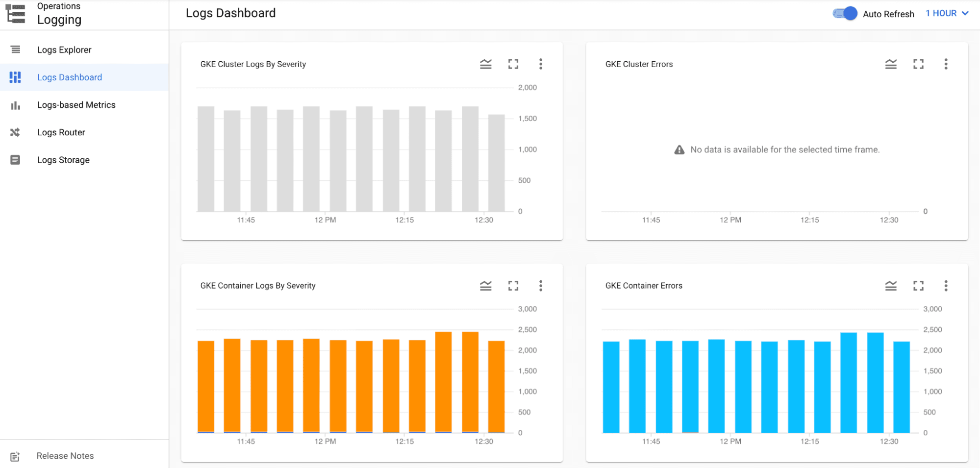Expand GKE Cluster Errors to fullscreen
This screenshot has height=468, width=980.
click(x=918, y=64)
